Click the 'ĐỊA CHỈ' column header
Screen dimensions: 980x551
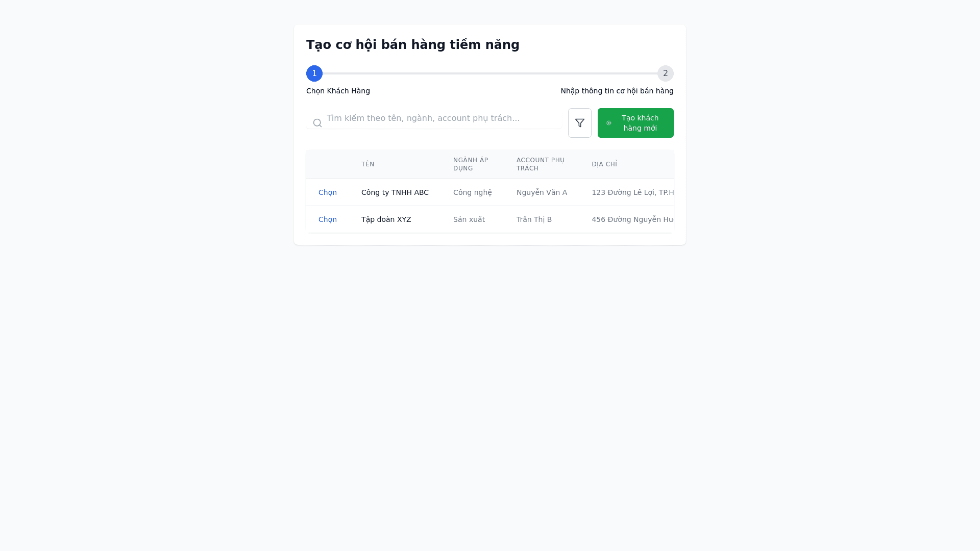(604, 164)
